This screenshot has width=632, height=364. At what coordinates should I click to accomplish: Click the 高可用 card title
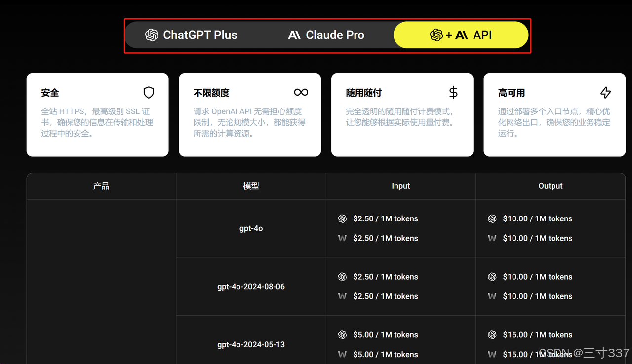coord(512,93)
